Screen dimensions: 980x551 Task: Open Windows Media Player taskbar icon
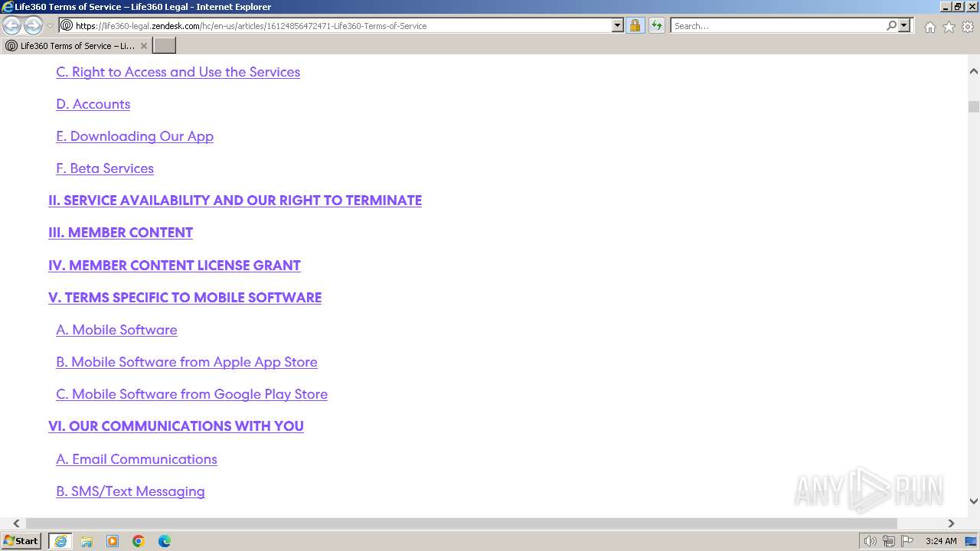tap(113, 541)
